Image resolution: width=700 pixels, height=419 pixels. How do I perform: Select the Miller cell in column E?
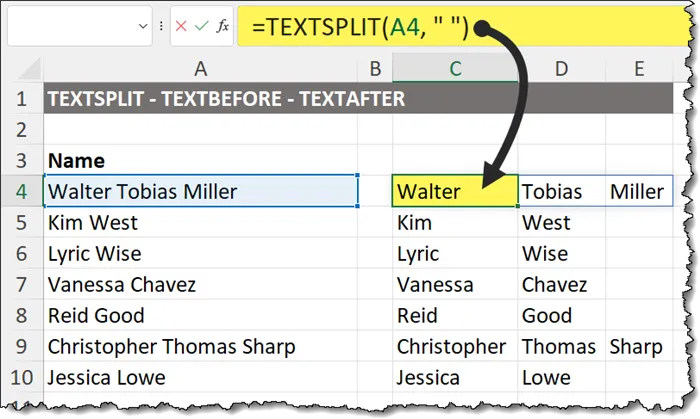click(637, 191)
